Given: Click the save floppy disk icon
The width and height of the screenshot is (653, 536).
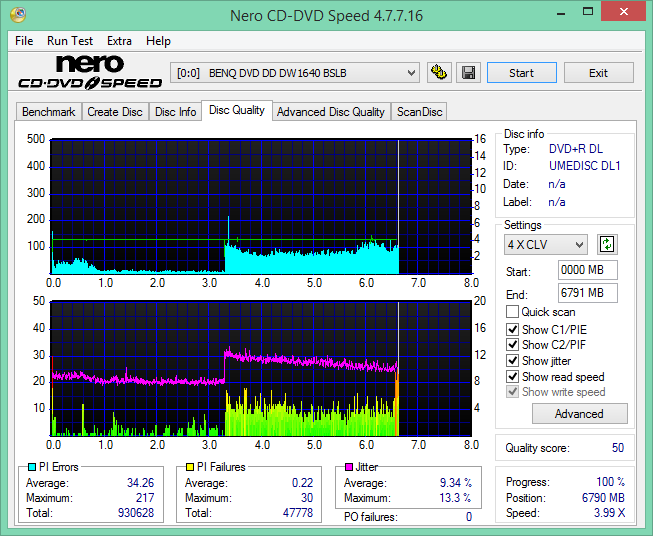Looking at the screenshot, I should pos(469,73).
